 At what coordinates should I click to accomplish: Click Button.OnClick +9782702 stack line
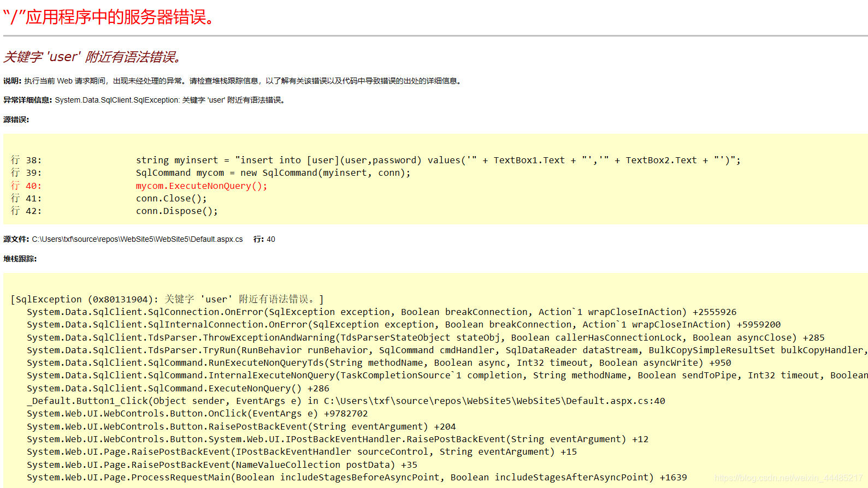197,413
